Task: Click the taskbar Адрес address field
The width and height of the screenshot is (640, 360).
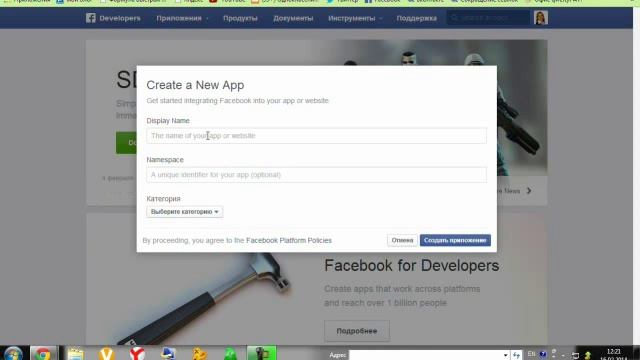Action: 426,355
